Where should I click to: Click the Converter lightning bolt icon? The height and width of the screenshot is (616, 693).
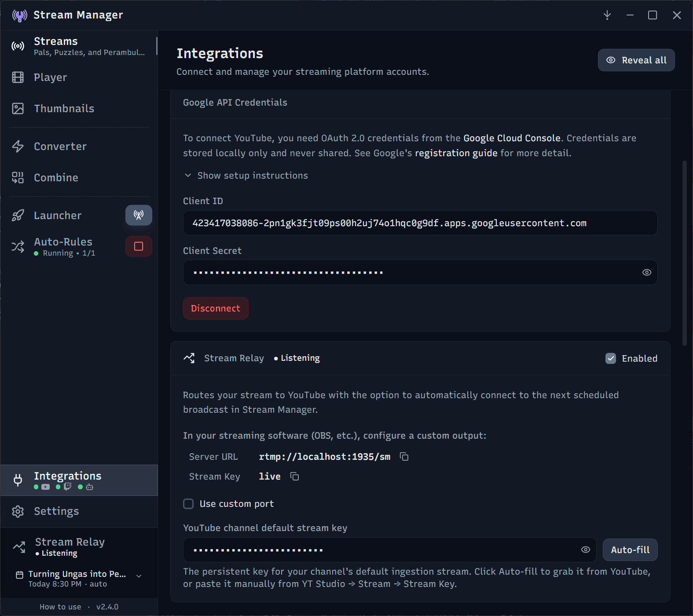[x=18, y=147]
